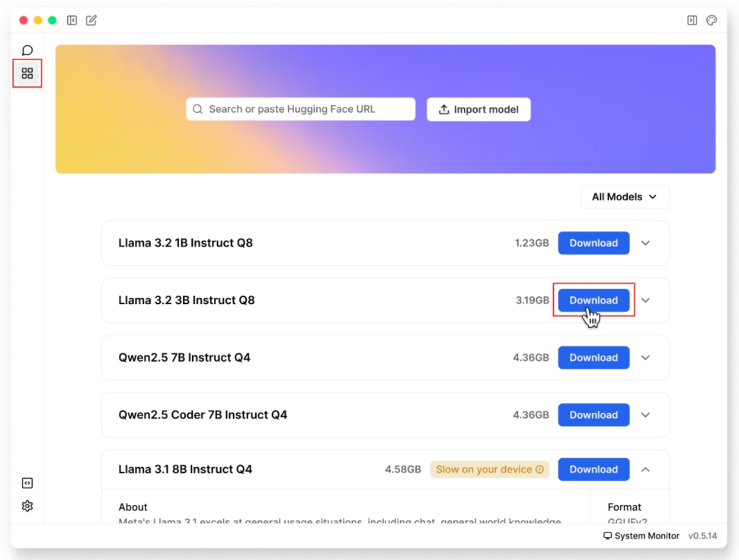
Task: Select the GGUFv2 format label
Action: pyautogui.click(x=629, y=521)
